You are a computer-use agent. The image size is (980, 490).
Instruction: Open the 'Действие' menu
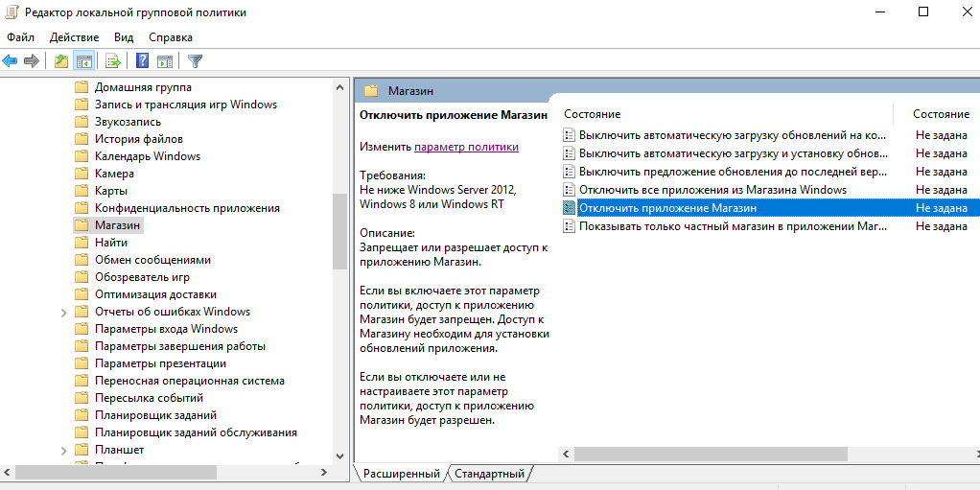coord(74,37)
